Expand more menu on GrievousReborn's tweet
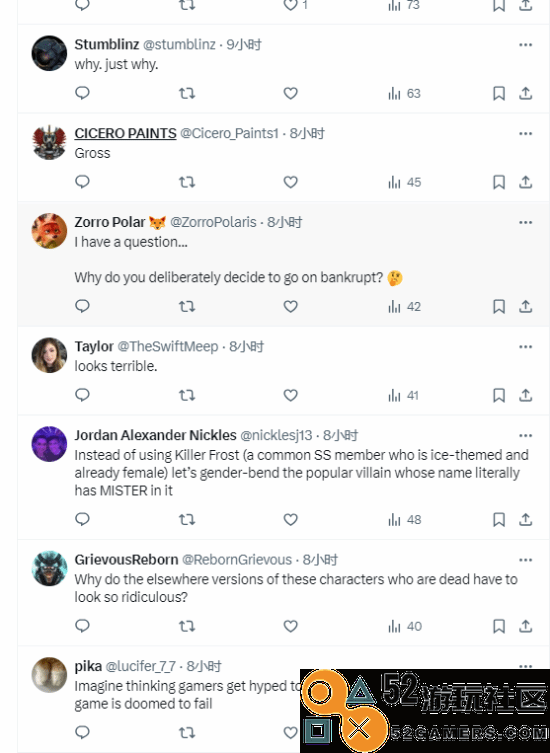This screenshot has width=550, height=753. [526, 560]
